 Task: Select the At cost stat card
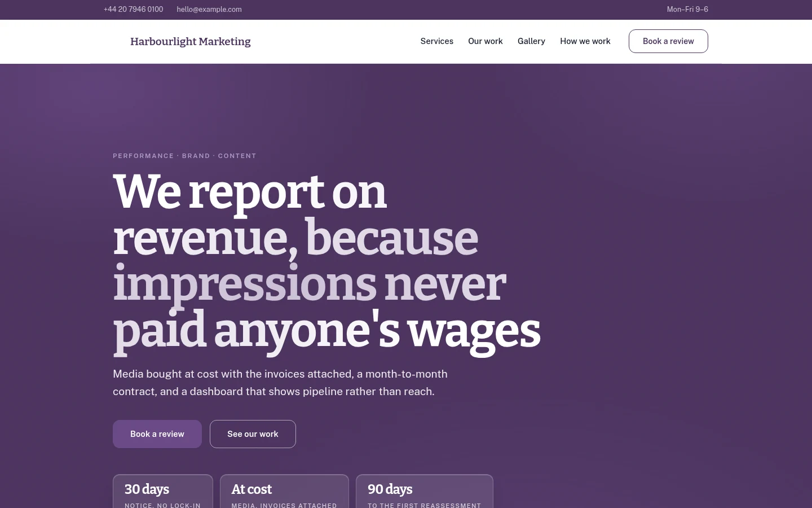(x=284, y=492)
